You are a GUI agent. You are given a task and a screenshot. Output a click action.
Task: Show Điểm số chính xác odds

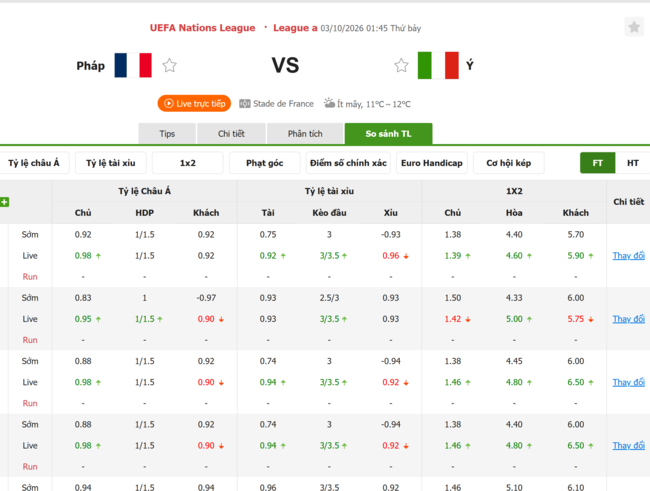[x=348, y=163]
